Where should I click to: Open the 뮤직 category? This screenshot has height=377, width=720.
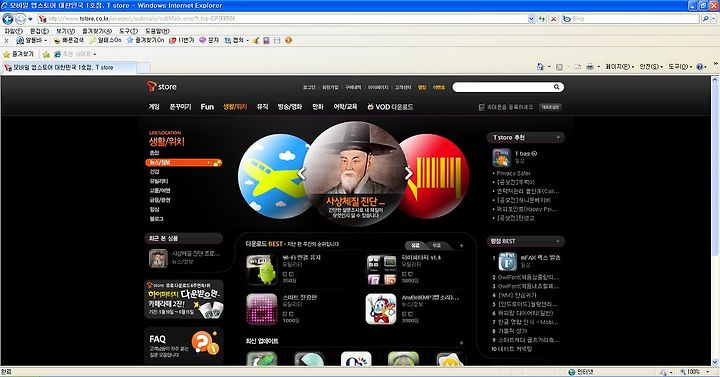pos(262,107)
